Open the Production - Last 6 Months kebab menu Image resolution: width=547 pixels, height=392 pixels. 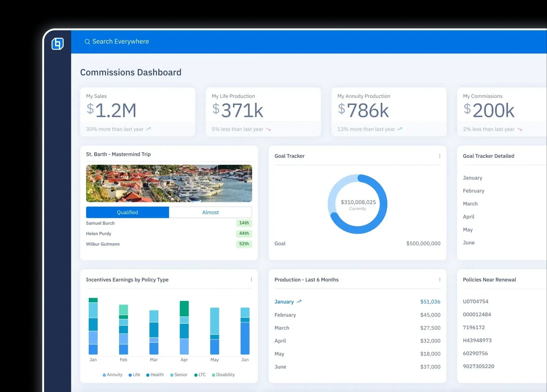pyautogui.click(x=440, y=279)
